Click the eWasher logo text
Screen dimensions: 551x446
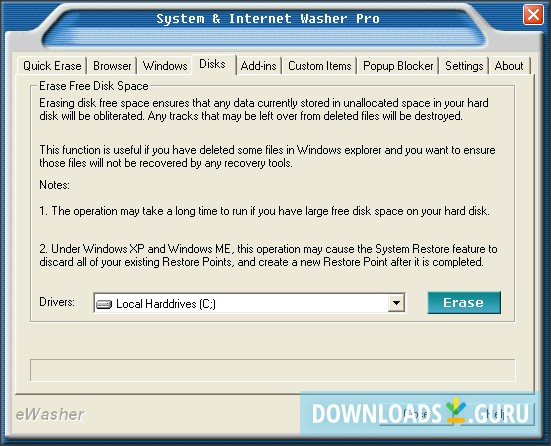(50, 414)
